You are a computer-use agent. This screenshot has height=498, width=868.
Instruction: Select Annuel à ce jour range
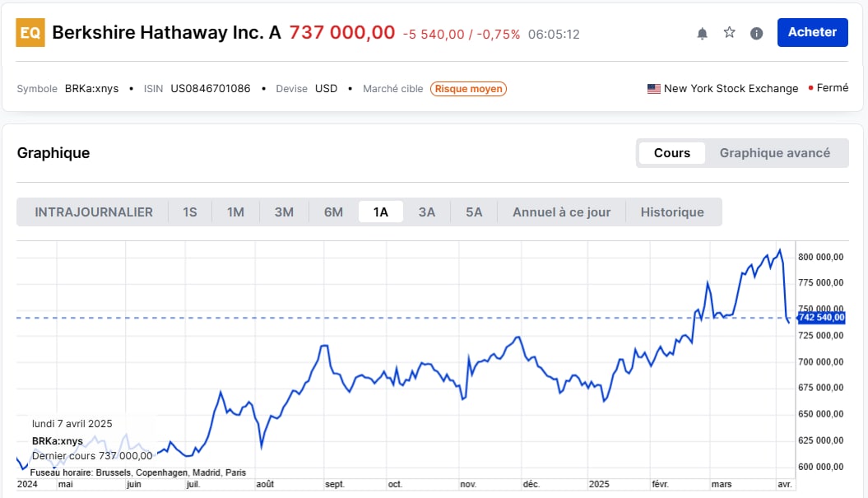pyautogui.click(x=561, y=212)
